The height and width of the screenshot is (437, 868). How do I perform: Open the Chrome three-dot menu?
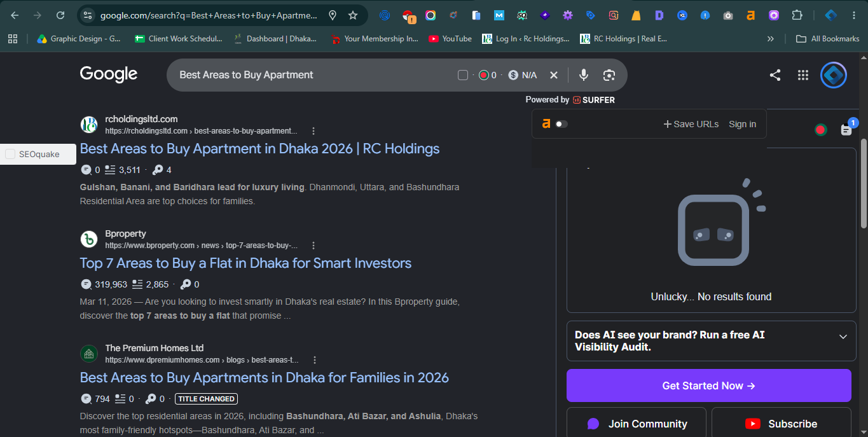click(x=854, y=15)
